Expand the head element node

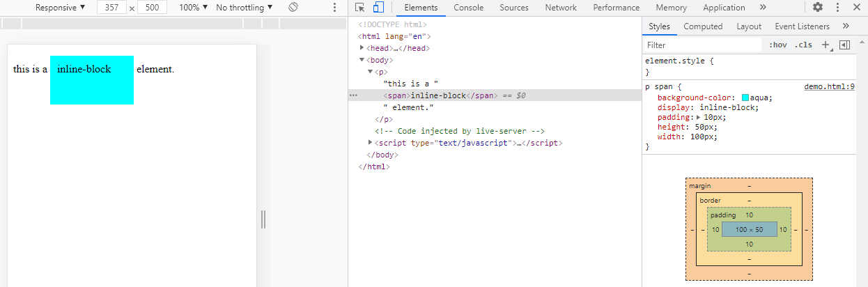(362, 48)
